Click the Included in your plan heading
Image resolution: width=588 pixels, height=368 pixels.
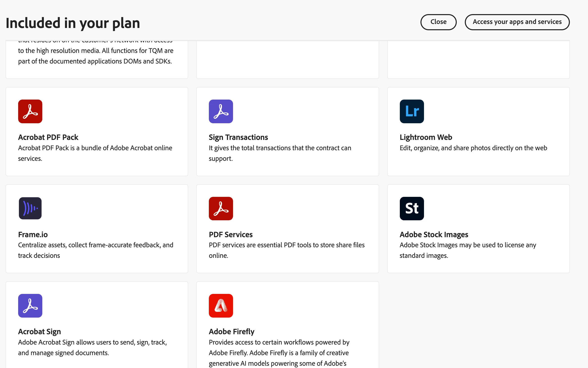(x=73, y=23)
